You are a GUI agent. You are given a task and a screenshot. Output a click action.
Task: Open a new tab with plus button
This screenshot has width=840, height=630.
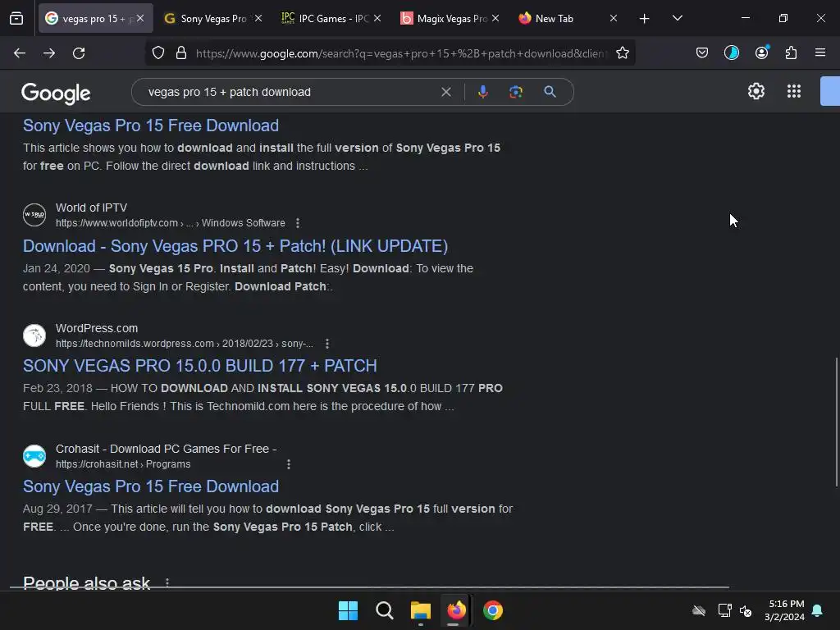pyautogui.click(x=644, y=18)
